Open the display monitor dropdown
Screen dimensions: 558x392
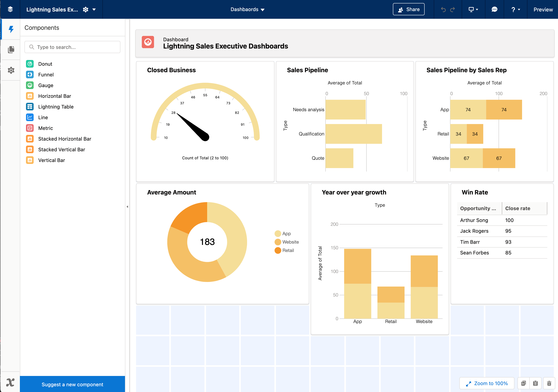473,10
